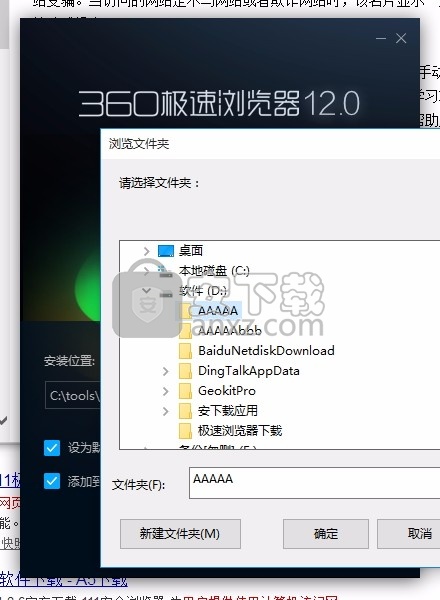The height and width of the screenshot is (600, 440).
Task: Select the DingTalkAppData folder
Action: pos(249,370)
